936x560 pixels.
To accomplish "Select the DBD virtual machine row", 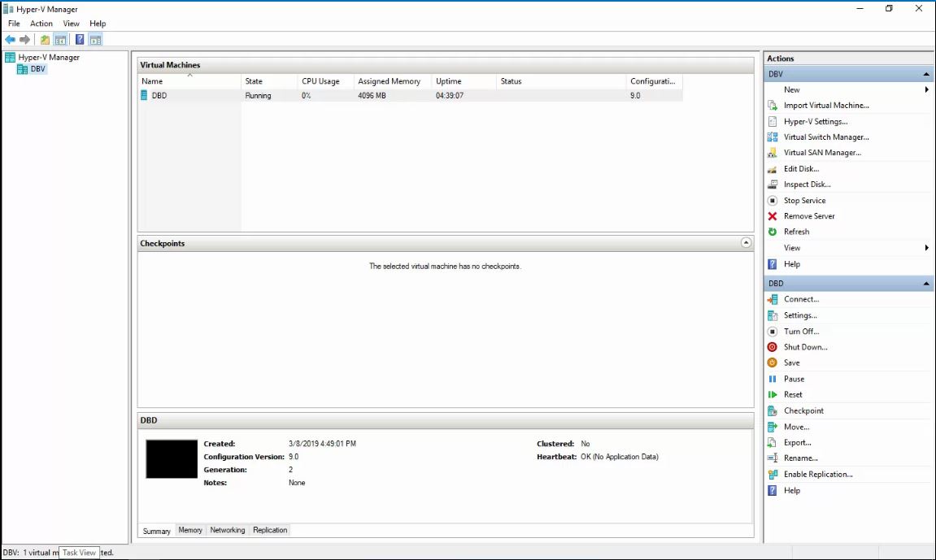I will coord(410,95).
